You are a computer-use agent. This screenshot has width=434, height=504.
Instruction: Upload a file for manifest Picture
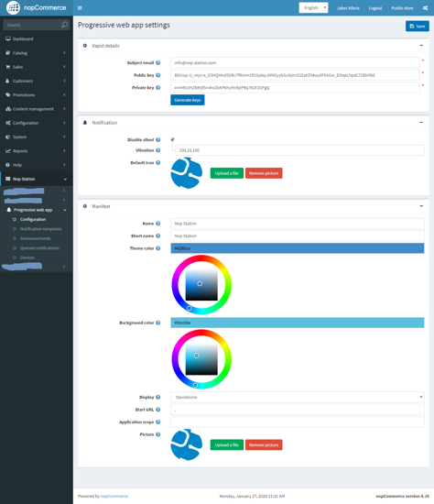pyautogui.click(x=227, y=444)
